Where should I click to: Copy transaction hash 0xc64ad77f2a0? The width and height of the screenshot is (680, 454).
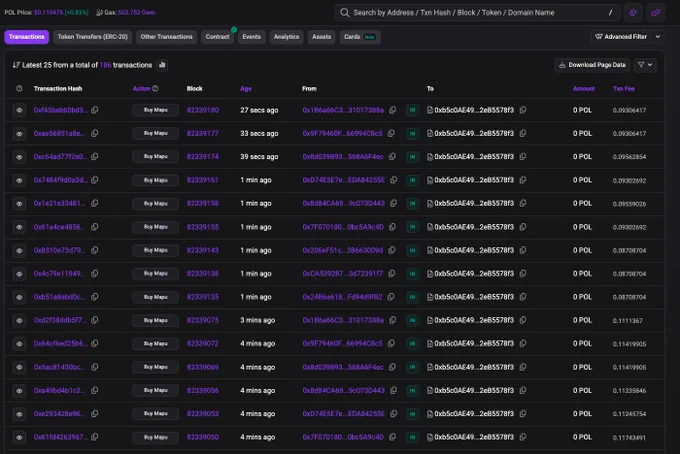point(95,157)
